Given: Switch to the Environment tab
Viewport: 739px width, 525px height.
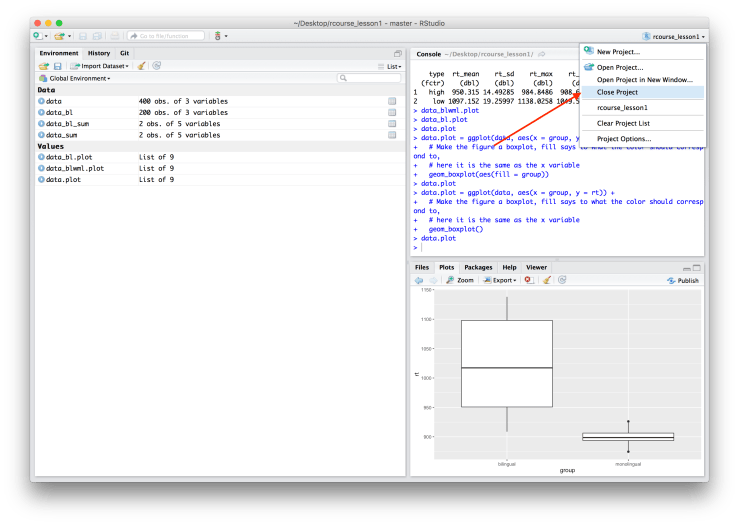Looking at the screenshot, I should coord(59,53).
